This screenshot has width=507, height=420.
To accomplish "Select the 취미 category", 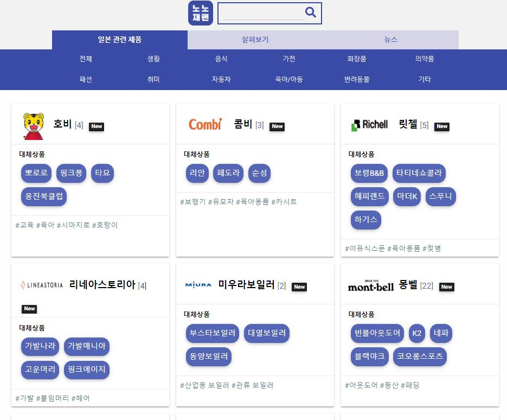I will tap(153, 79).
